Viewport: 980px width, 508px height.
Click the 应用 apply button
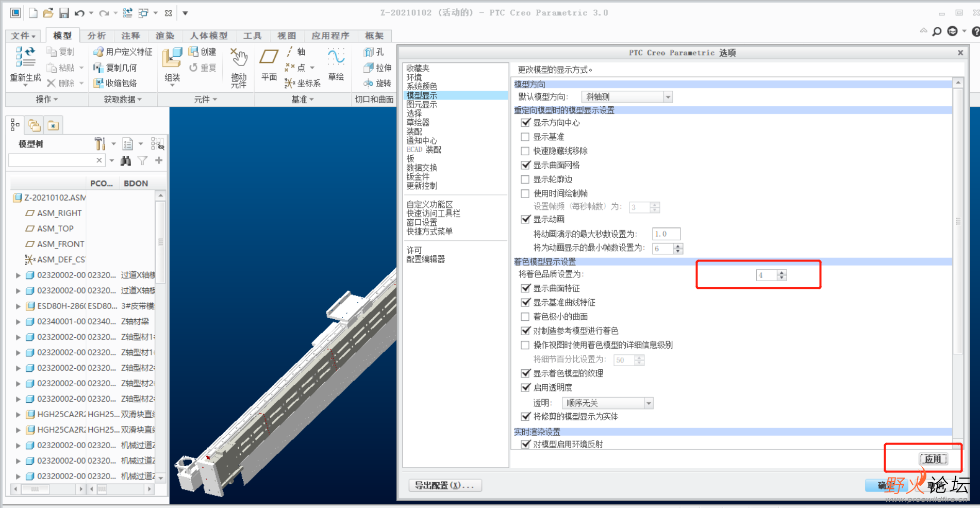pos(933,459)
